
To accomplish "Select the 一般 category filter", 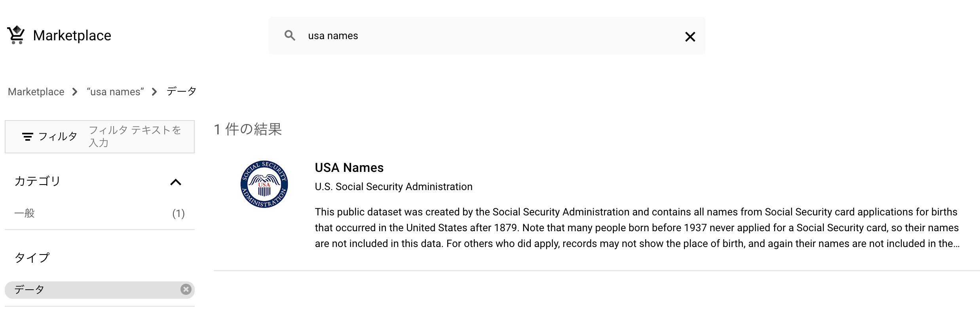I will tap(25, 213).
